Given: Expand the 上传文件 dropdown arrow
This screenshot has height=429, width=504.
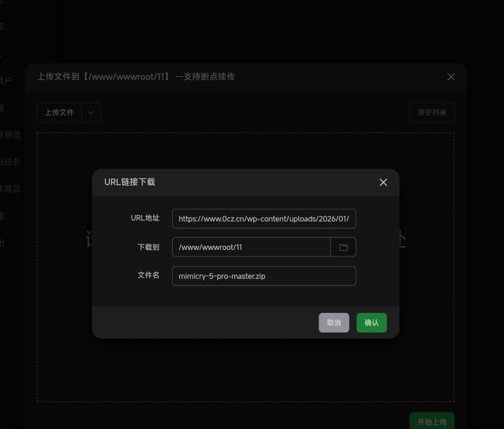Looking at the screenshot, I should [x=91, y=112].
